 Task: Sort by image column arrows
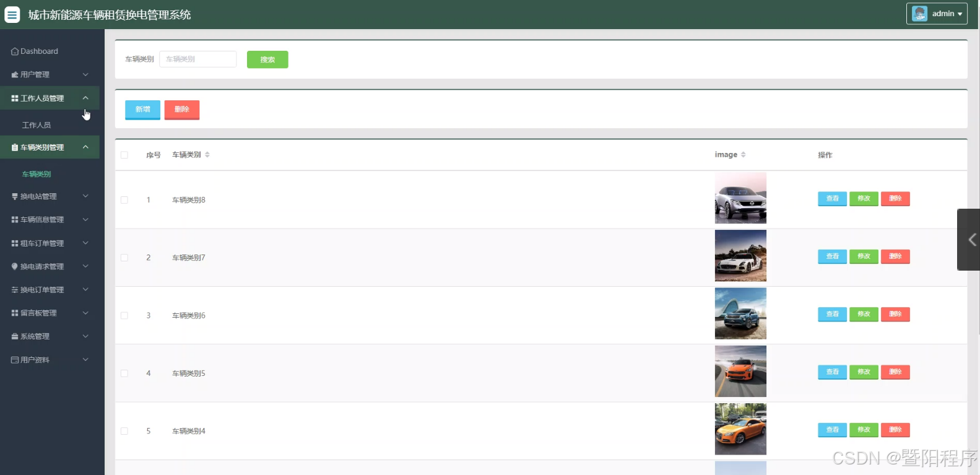(743, 155)
